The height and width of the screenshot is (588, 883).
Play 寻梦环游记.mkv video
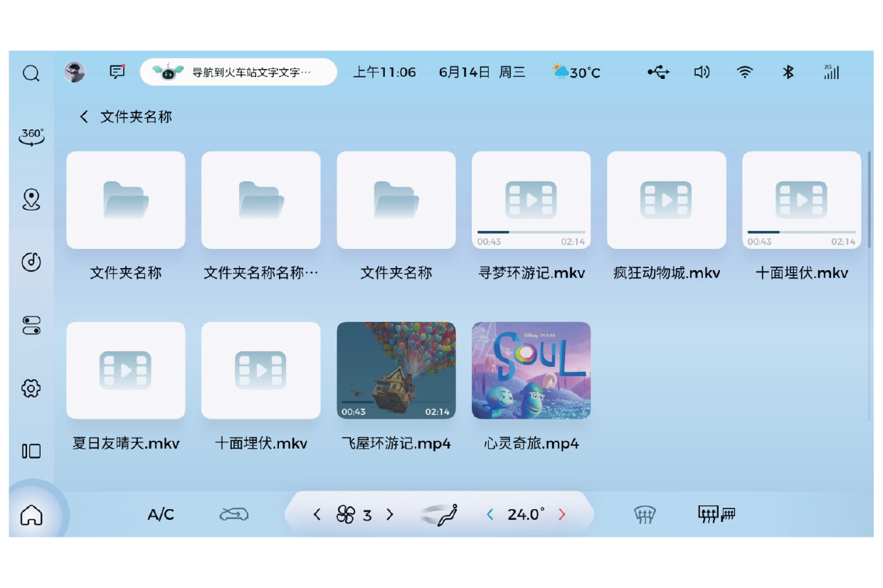coord(532,200)
